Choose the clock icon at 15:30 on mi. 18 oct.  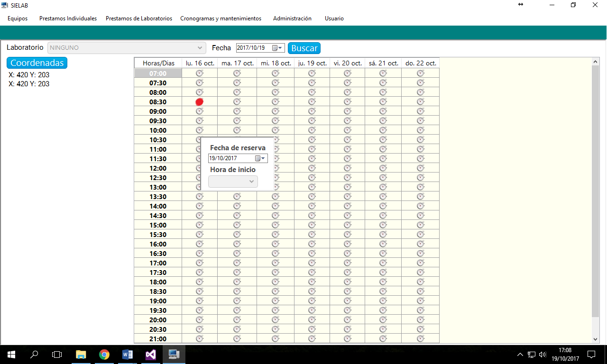coord(276,235)
